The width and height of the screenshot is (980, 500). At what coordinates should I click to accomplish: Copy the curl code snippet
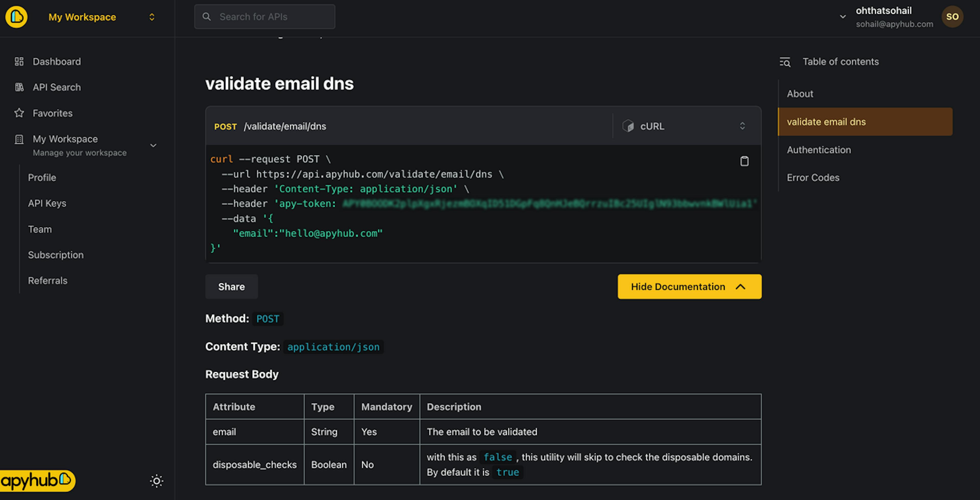tap(744, 161)
